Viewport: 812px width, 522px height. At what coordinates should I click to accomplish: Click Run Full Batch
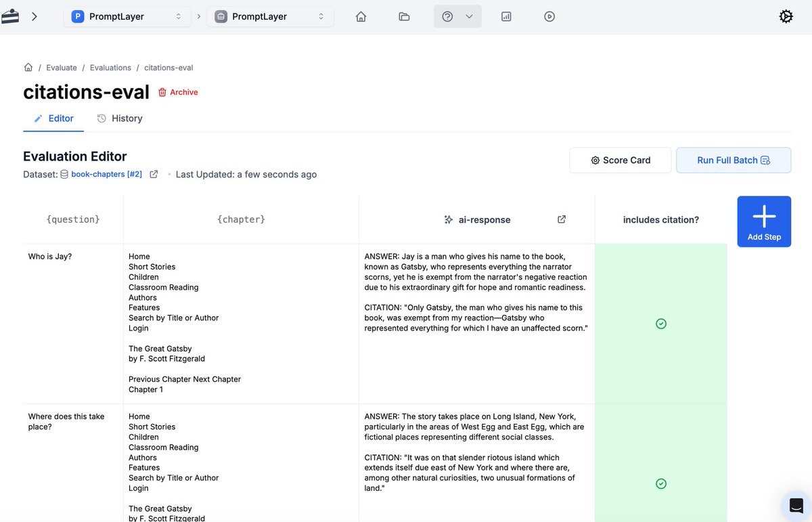tap(734, 160)
